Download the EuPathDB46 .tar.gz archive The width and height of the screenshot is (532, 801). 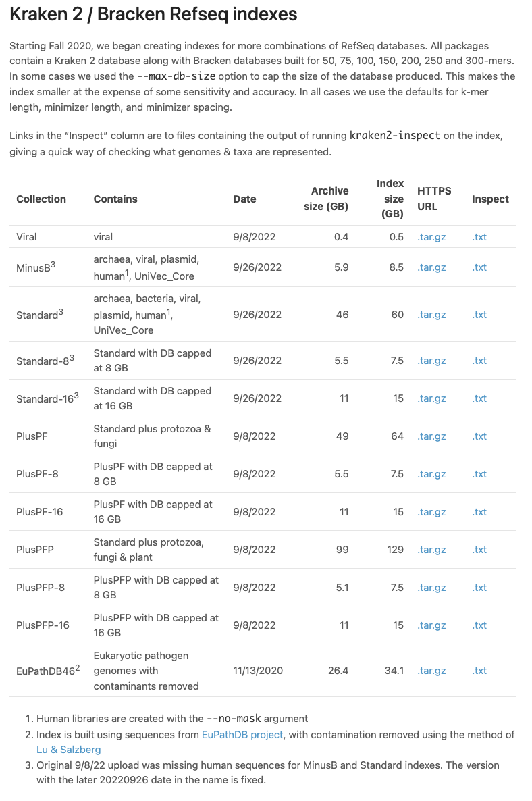coord(431,671)
